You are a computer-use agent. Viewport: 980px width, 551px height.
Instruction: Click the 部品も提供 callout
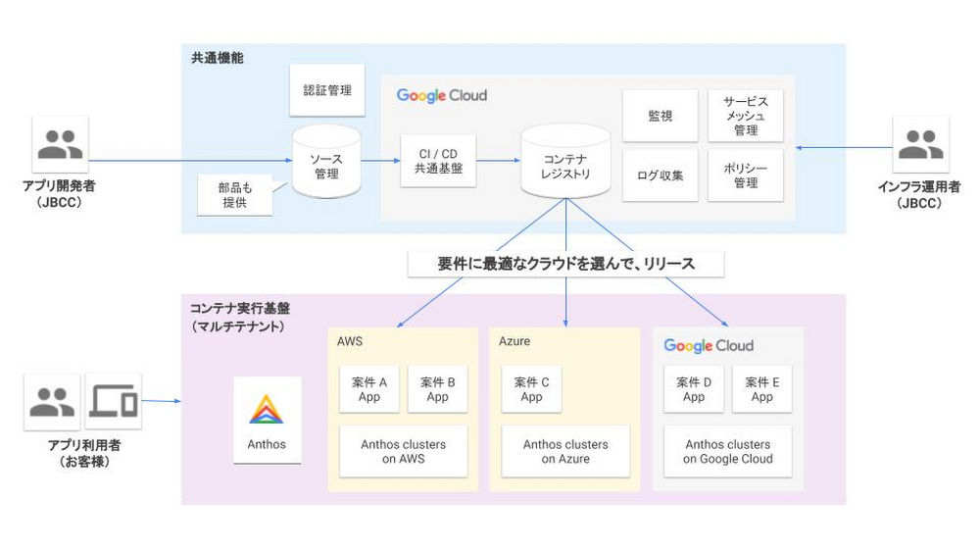235,195
